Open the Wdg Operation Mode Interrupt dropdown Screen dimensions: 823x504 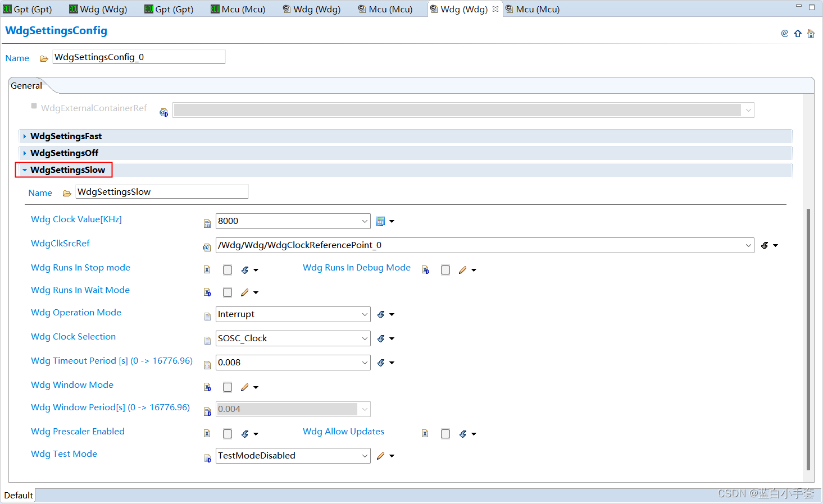click(365, 314)
